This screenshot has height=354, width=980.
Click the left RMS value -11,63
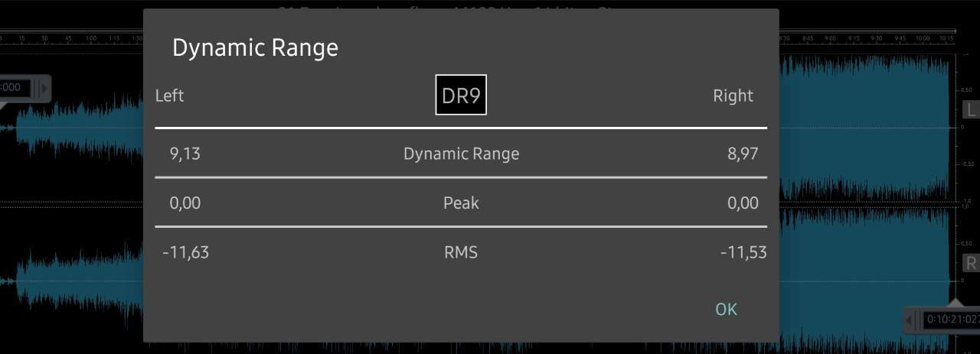pos(185,252)
